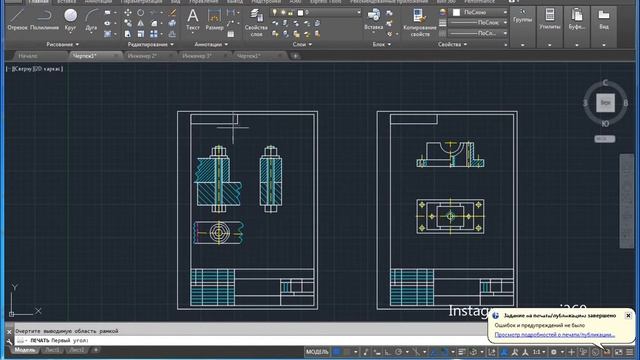Toggle polar tracking in status bar
The image size is (640, 360).
point(398,352)
